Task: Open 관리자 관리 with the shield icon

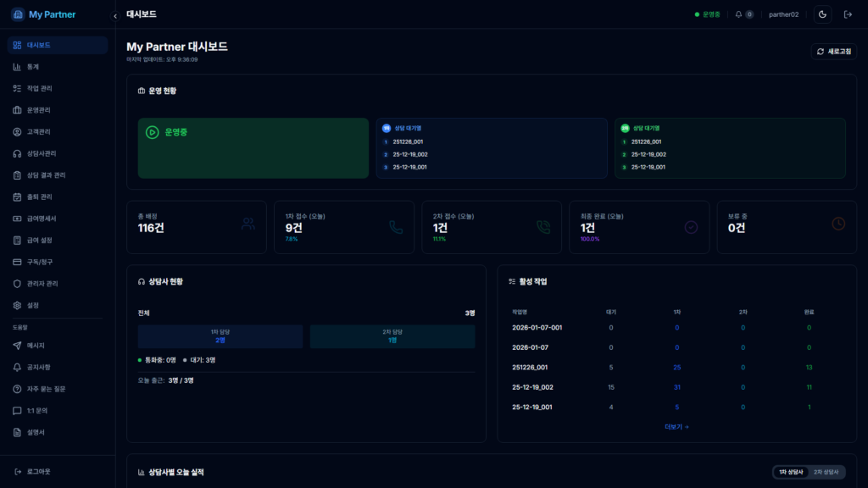Action: [x=42, y=284]
